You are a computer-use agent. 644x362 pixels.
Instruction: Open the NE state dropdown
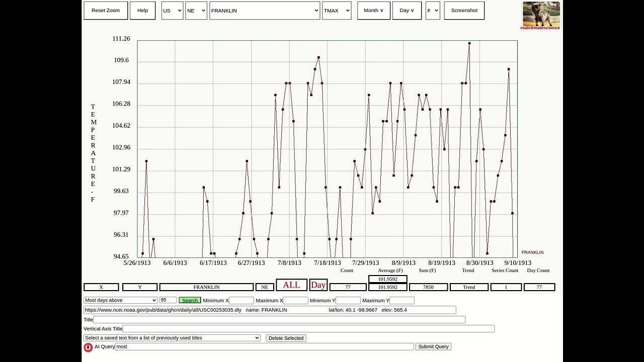coord(196,11)
